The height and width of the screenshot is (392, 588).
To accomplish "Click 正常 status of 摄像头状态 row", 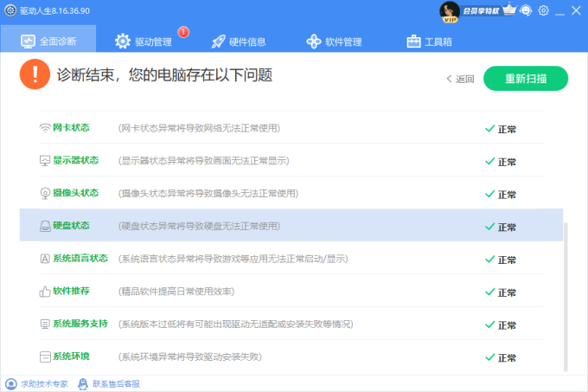I will (x=501, y=195).
